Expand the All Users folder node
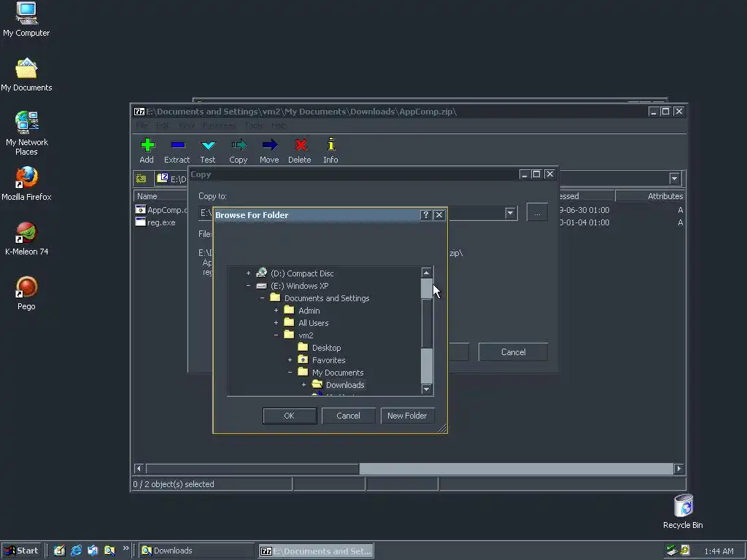747x560 pixels. (276, 323)
